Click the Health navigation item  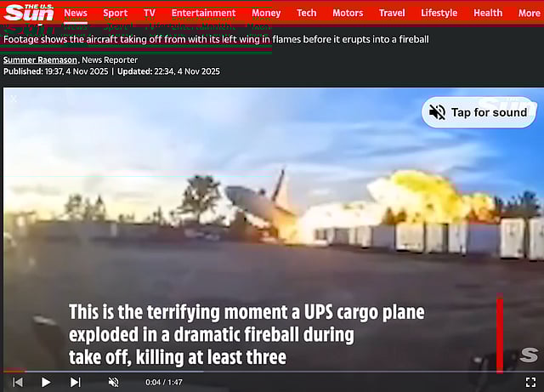pyautogui.click(x=488, y=14)
